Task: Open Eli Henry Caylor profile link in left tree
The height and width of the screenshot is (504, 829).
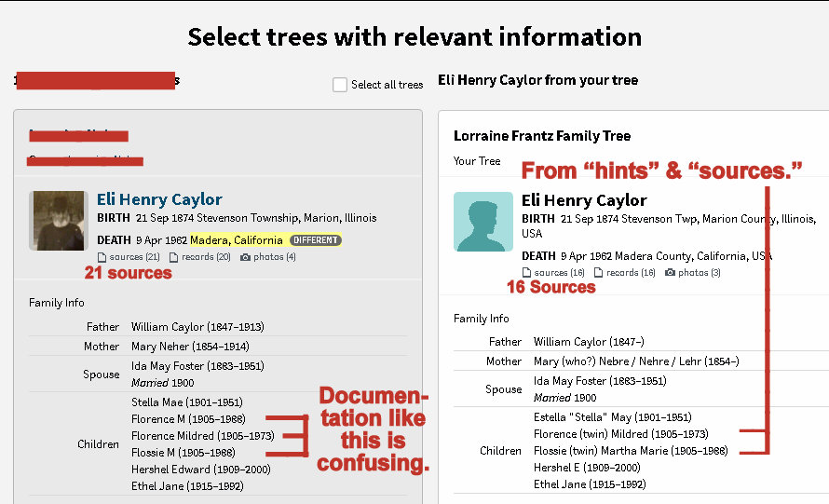Action: coord(159,199)
